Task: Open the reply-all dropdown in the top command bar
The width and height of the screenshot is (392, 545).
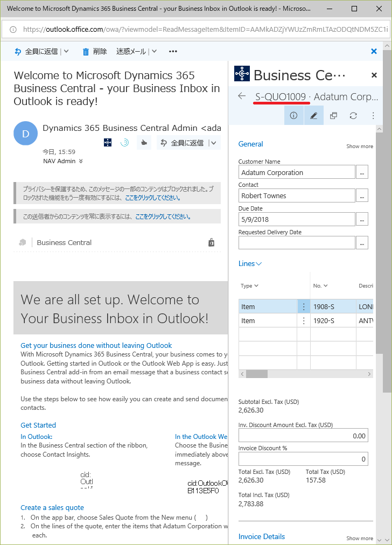Action: point(66,52)
